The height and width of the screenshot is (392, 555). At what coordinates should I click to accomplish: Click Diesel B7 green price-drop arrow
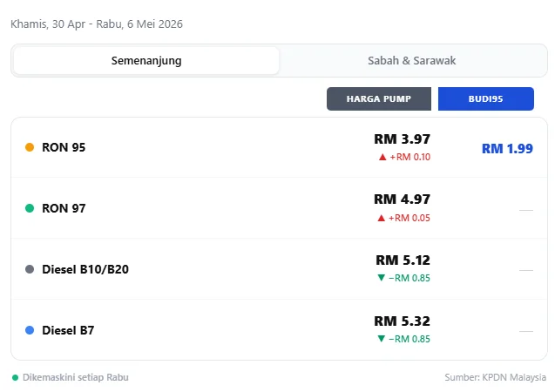click(x=381, y=339)
